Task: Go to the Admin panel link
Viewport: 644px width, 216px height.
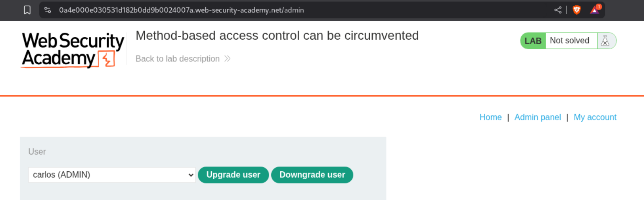Action: [537, 117]
